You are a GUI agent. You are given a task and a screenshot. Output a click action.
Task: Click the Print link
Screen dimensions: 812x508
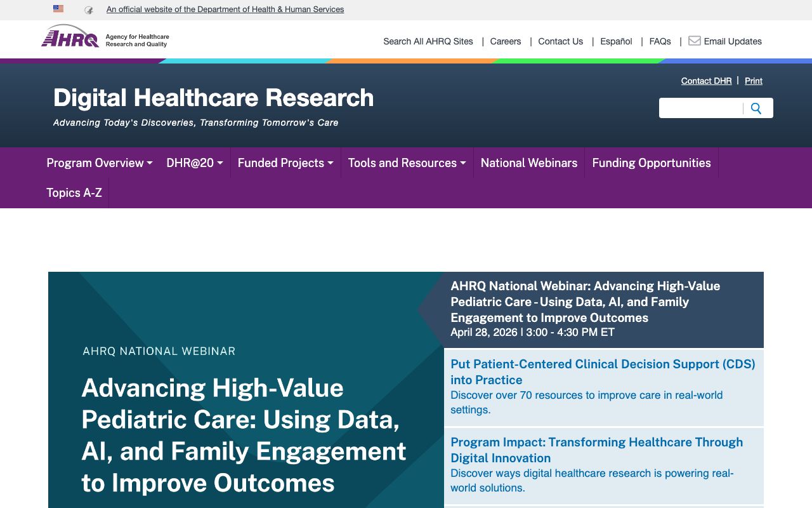[x=754, y=81]
